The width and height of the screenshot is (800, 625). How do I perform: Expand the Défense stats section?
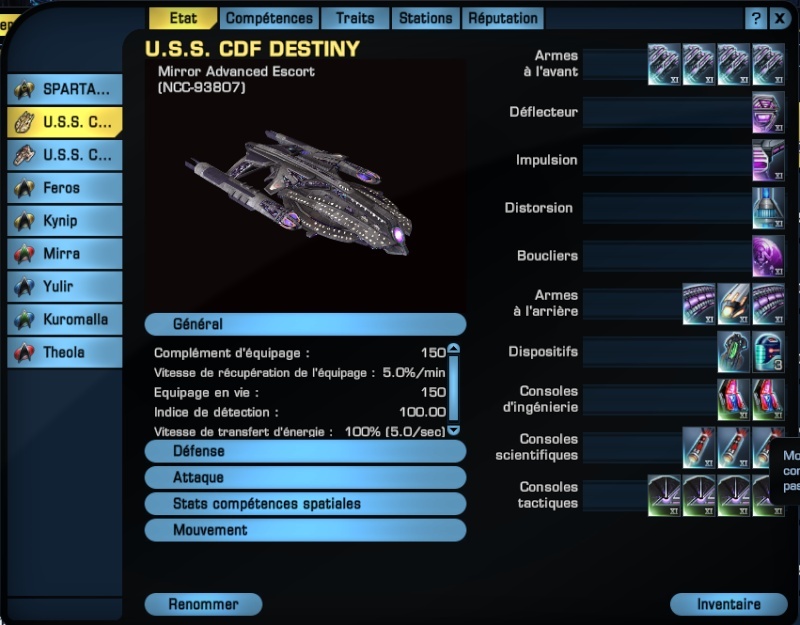tap(305, 451)
